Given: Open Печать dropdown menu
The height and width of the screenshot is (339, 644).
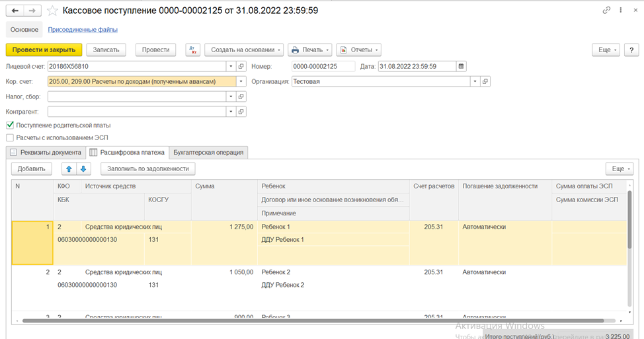Looking at the screenshot, I should click(x=309, y=50).
